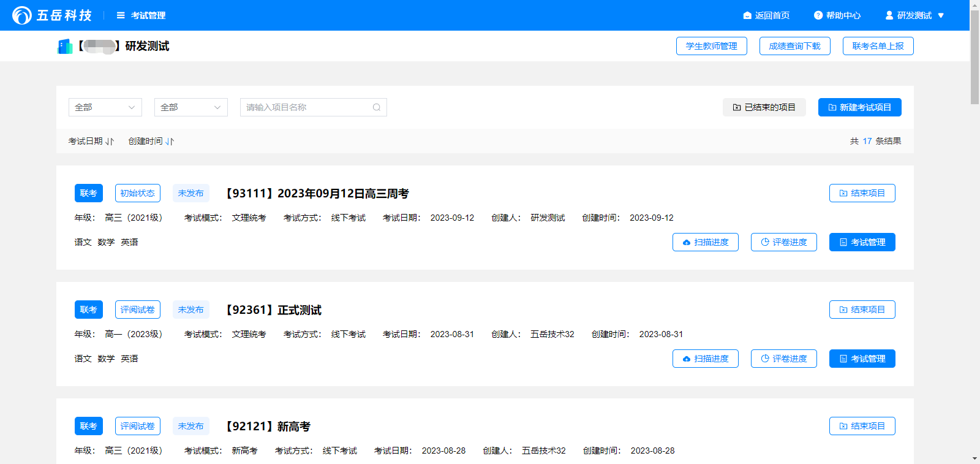Click 结束项目 for 新高考 exam
980x464 pixels.
coord(862,426)
